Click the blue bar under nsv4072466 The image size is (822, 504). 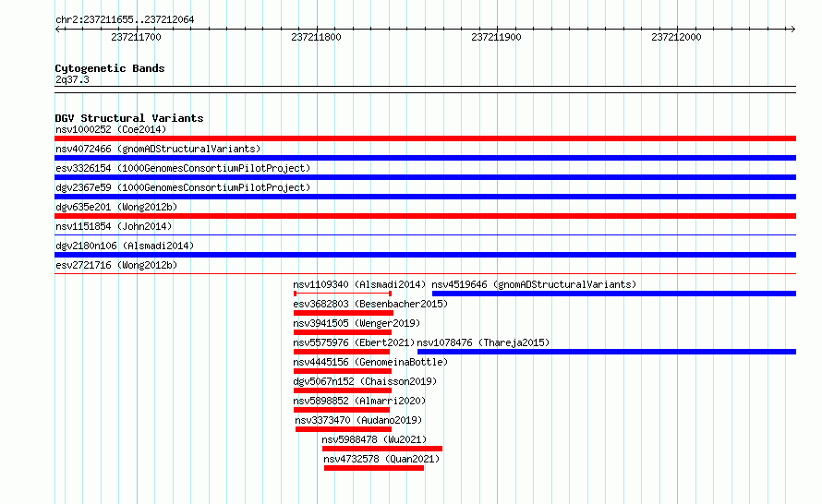tap(425, 158)
